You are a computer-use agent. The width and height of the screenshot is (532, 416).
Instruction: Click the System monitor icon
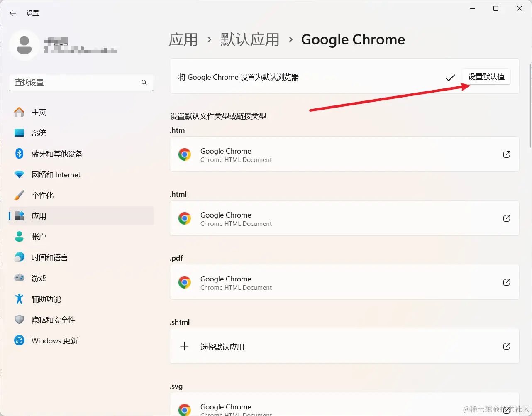pyautogui.click(x=19, y=133)
